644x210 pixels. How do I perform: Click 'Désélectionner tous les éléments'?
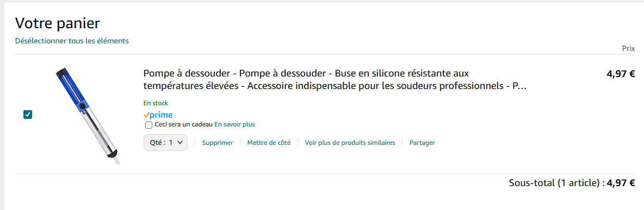[x=72, y=41]
